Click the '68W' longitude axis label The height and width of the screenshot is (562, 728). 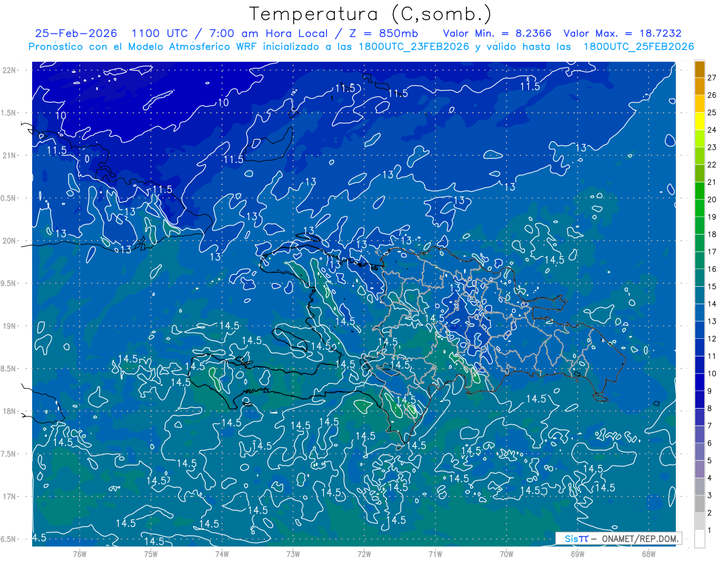[x=649, y=554]
